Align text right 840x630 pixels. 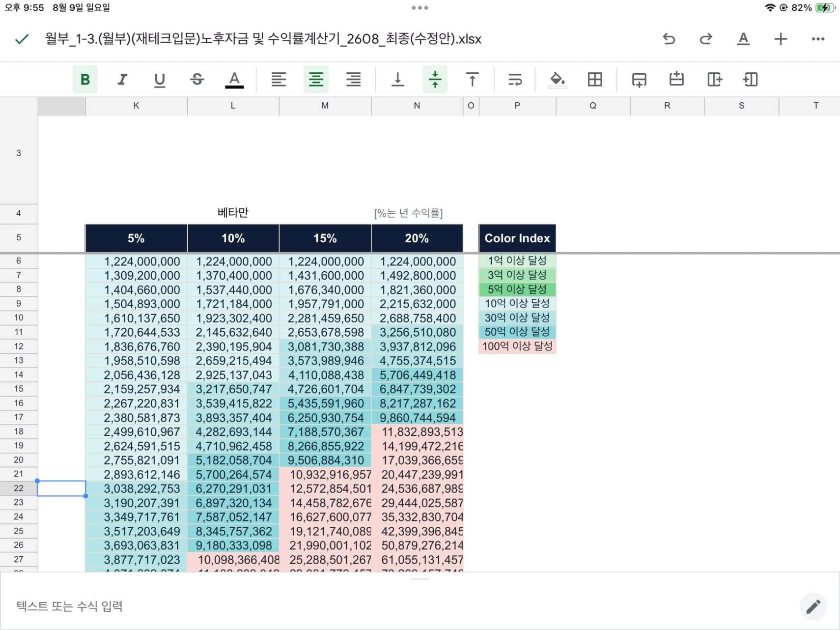pyautogui.click(x=353, y=79)
